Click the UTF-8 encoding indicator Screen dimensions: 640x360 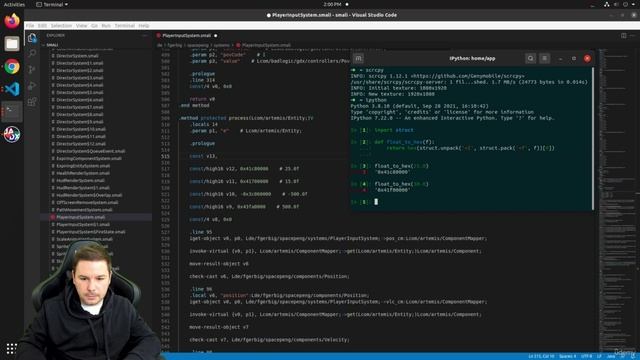click(x=587, y=356)
